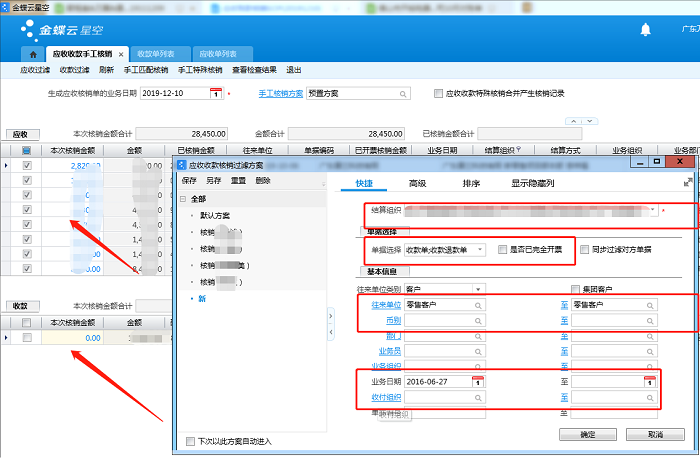
Task: Tick 下次以此方案自动进入 checkbox
Action: pos(190,441)
